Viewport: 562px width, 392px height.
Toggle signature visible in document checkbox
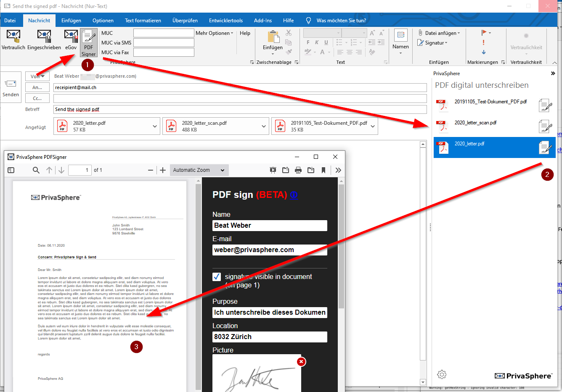tap(217, 276)
